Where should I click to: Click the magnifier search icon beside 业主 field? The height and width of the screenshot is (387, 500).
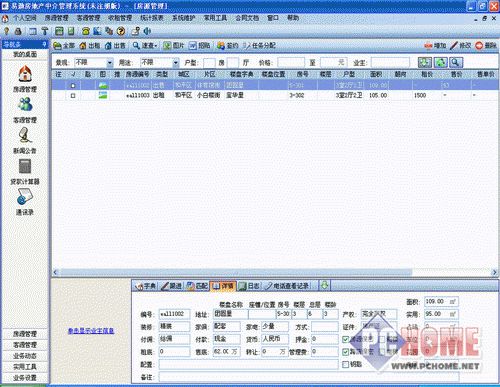click(456, 62)
